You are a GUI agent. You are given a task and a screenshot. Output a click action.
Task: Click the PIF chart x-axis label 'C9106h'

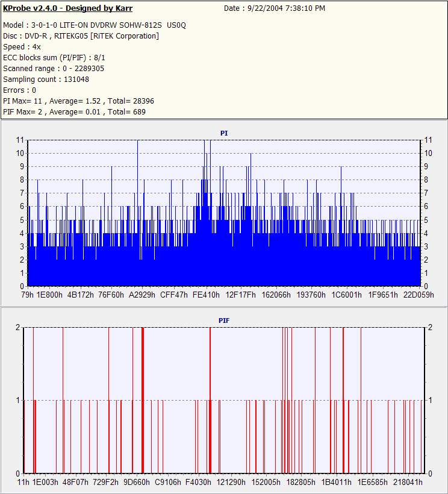tap(168, 483)
